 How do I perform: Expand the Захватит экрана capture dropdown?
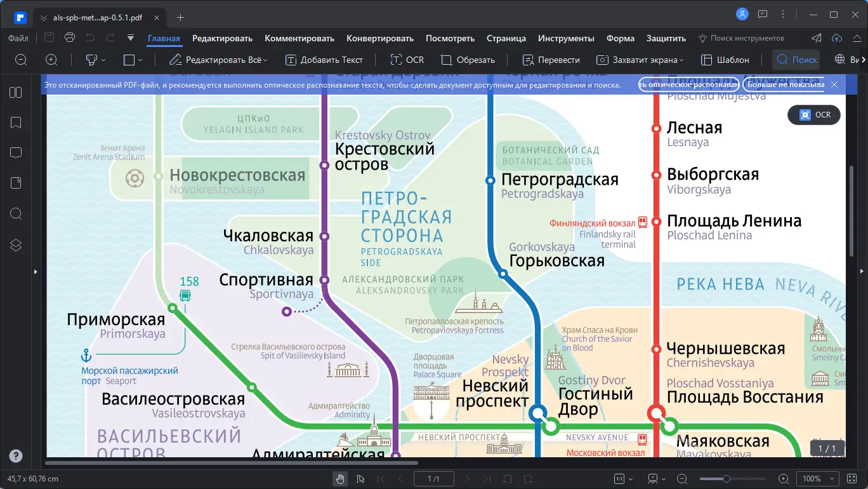pyautogui.click(x=680, y=60)
